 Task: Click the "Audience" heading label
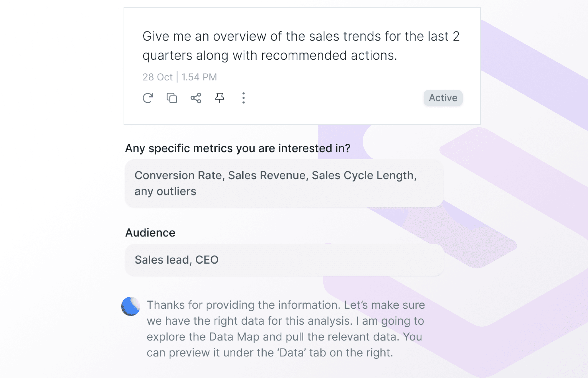tap(150, 233)
